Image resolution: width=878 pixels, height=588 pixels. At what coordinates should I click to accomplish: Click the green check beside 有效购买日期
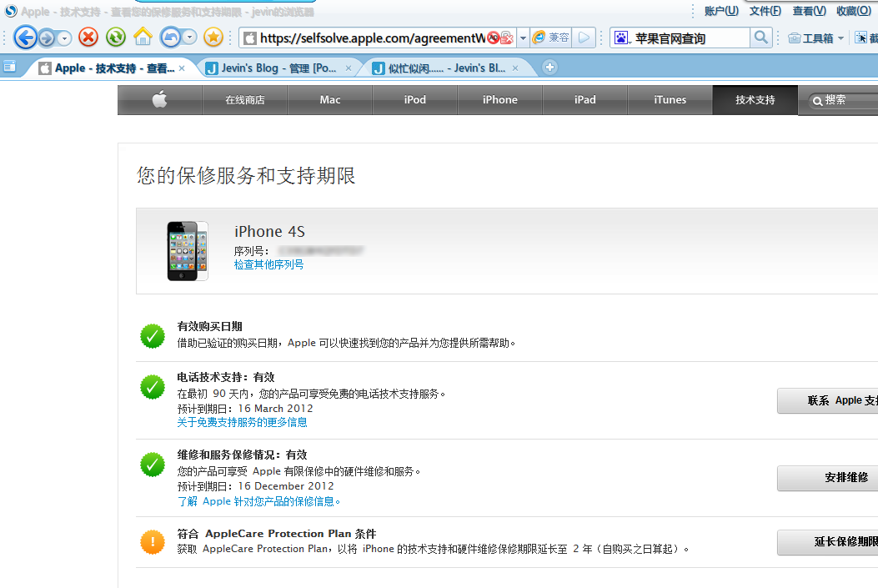153,336
